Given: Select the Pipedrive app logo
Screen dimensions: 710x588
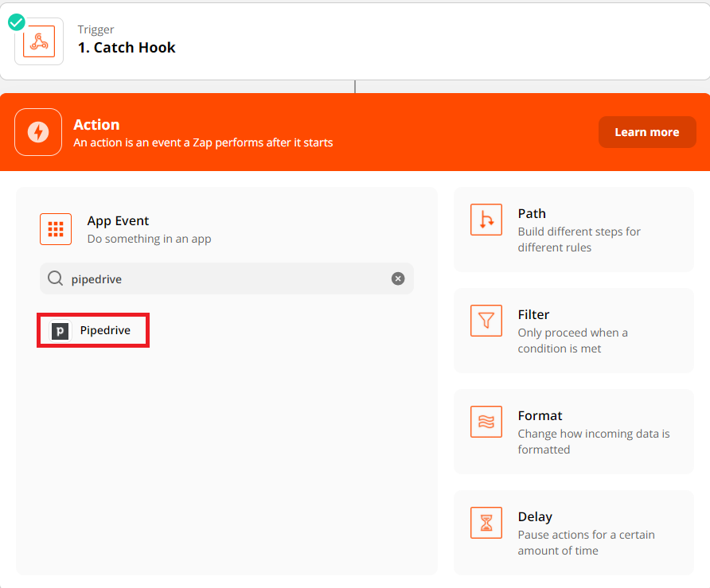Looking at the screenshot, I should [x=60, y=331].
